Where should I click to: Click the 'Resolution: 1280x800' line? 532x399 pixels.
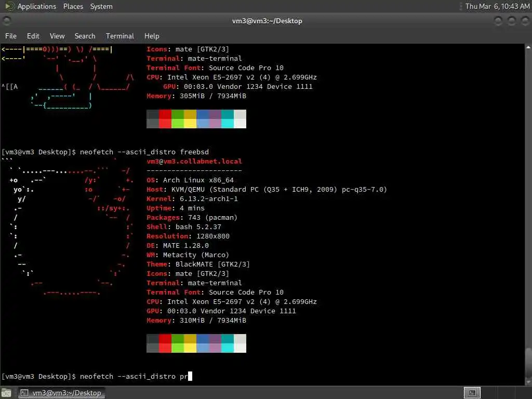pos(188,236)
